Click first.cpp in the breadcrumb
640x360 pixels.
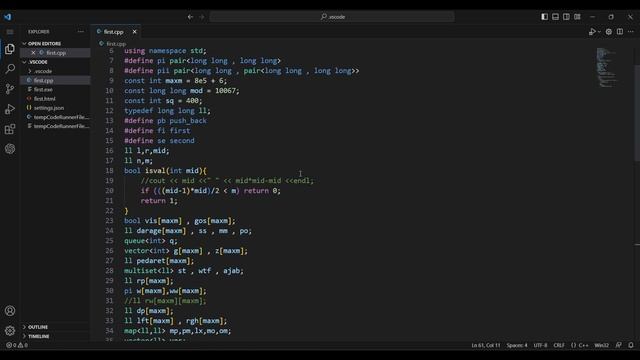(x=116, y=43)
